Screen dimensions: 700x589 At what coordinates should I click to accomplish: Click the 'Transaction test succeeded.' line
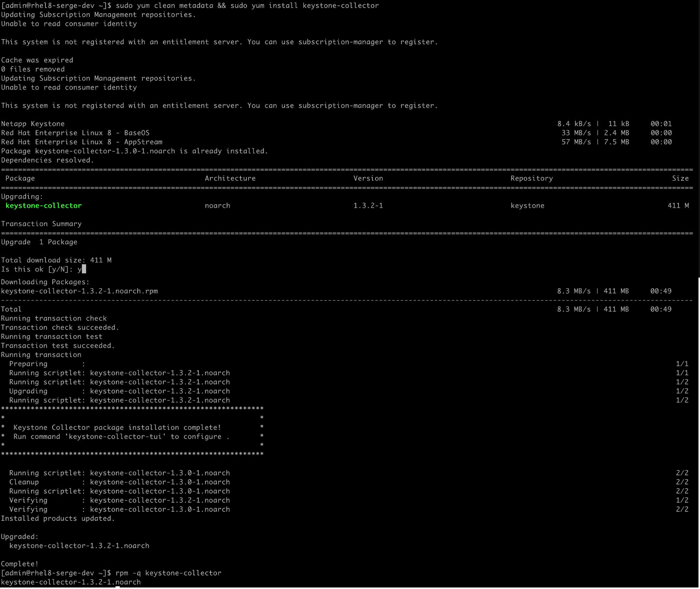click(58, 346)
